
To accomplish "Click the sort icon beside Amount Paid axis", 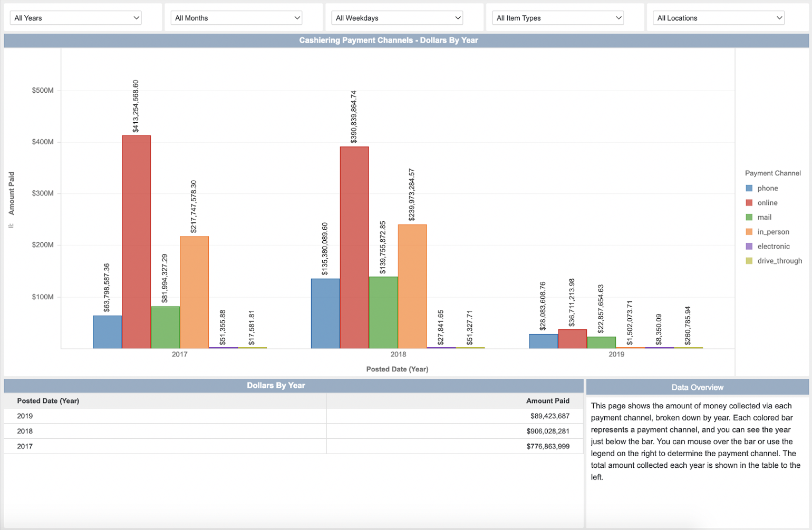I will (11, 225).
